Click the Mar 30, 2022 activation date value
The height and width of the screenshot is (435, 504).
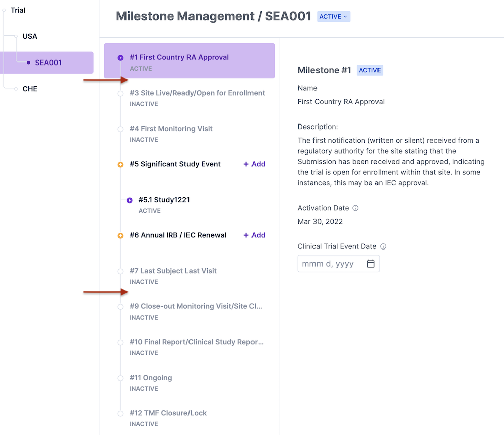coord(320,221)
